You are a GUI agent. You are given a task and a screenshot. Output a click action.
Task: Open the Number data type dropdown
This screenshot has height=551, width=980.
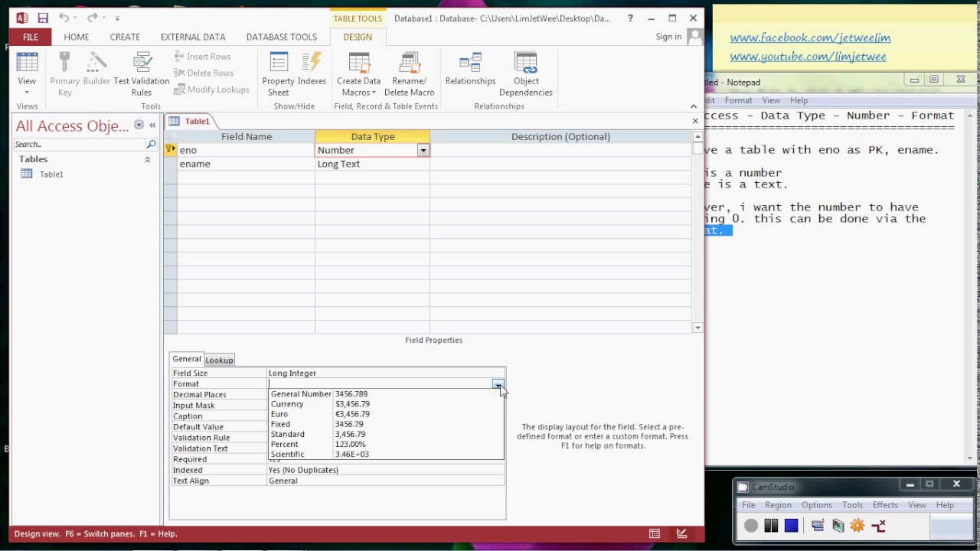point(423,151)
